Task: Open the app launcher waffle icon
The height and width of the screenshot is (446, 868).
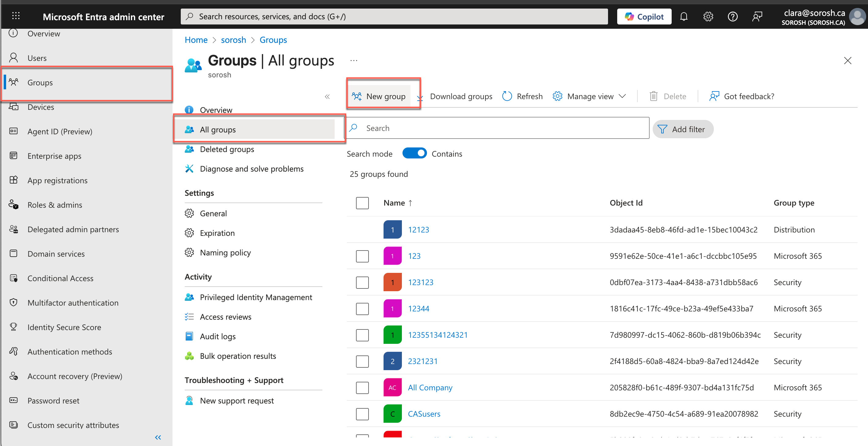Action: click(16, 16)
